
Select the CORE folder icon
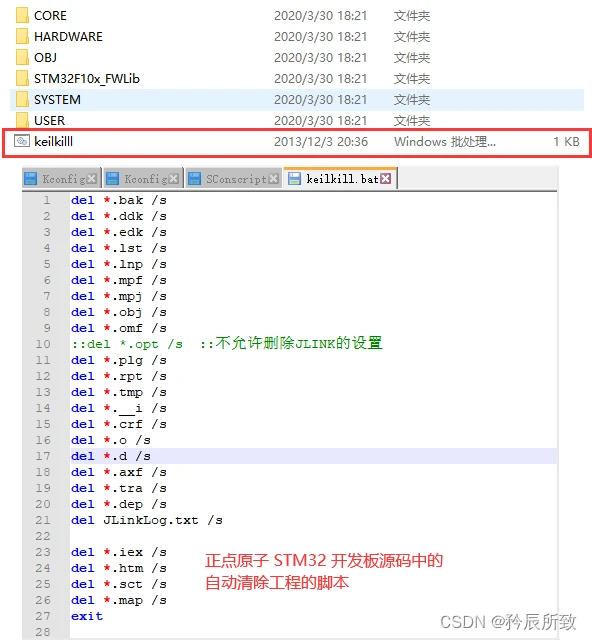[x=22, y=15]
